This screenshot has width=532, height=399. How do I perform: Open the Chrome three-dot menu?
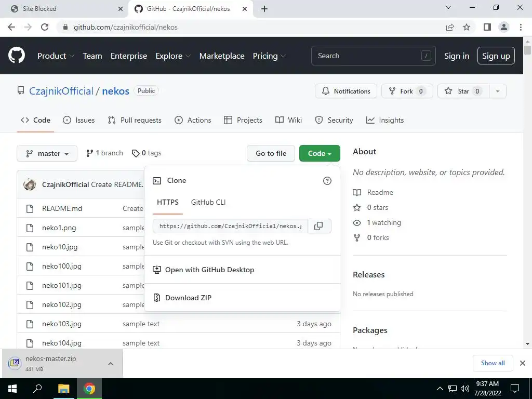pos(521,27)
